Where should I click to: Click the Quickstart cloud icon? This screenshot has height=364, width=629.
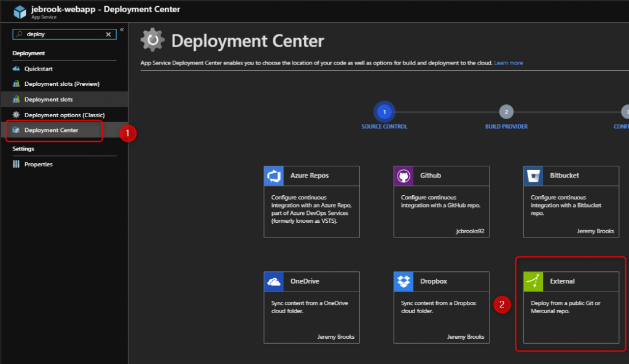[x=16, y=69]
